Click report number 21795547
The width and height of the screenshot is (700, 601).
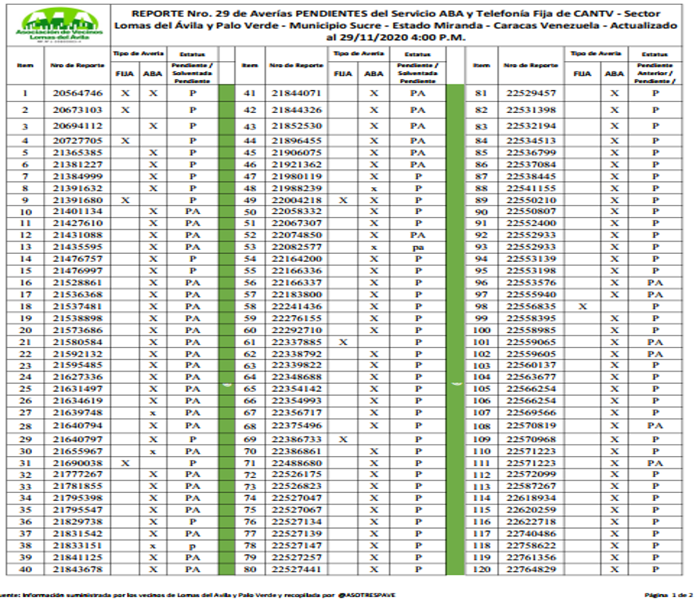click(78, 509)
